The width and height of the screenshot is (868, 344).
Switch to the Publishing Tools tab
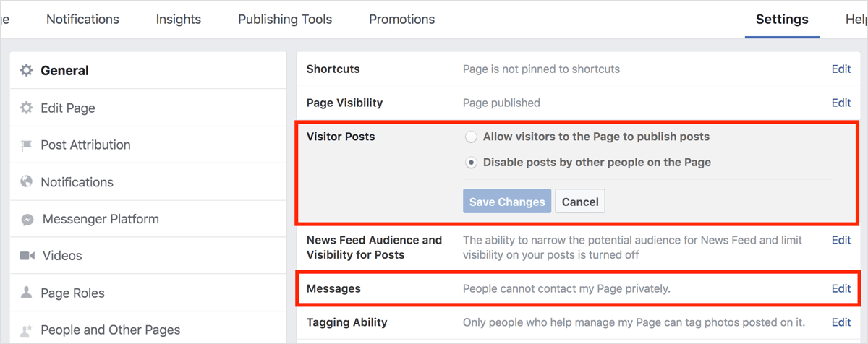click(285, 20)
